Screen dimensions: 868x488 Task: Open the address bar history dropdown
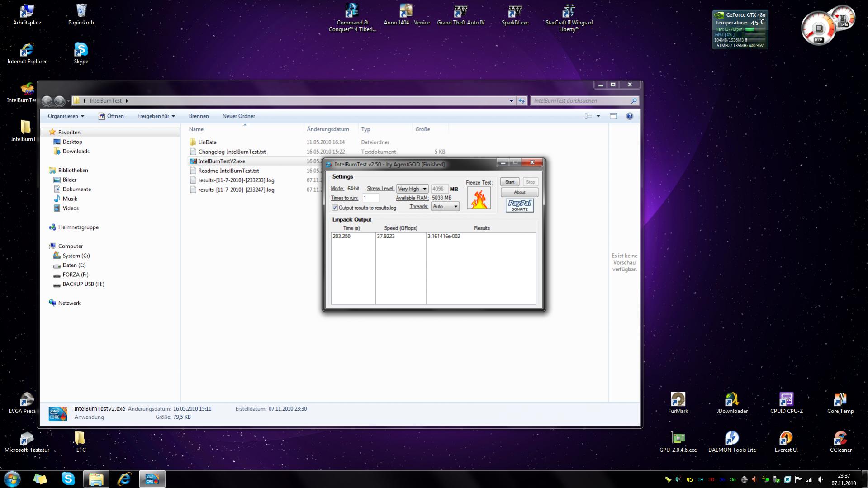(x=511, y=101)
